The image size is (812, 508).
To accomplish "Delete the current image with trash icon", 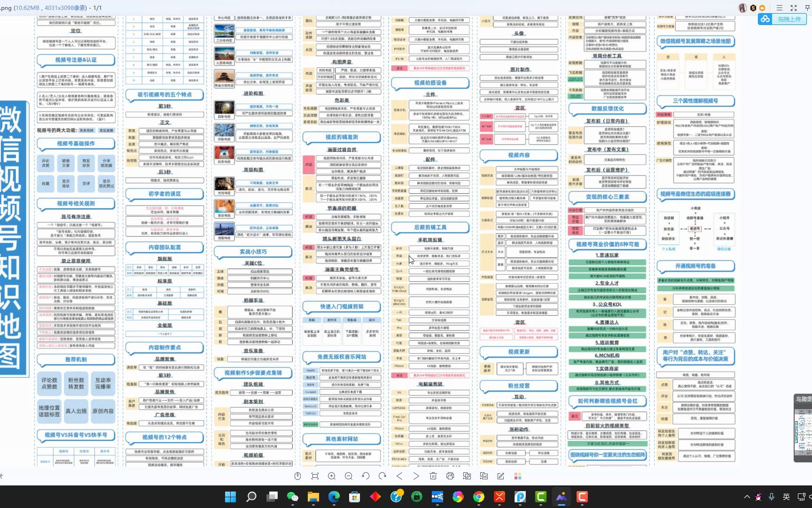I will pos(433,476).
